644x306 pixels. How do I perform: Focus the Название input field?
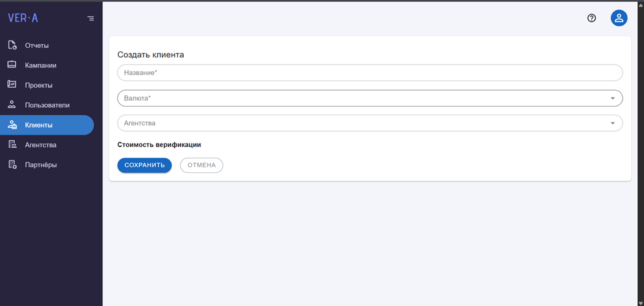click(x=370, y=72)
